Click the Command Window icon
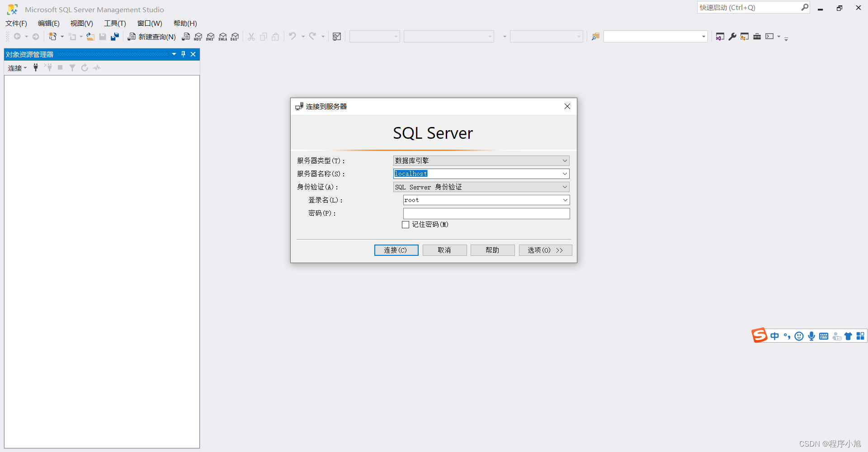 tap(769, 37)
